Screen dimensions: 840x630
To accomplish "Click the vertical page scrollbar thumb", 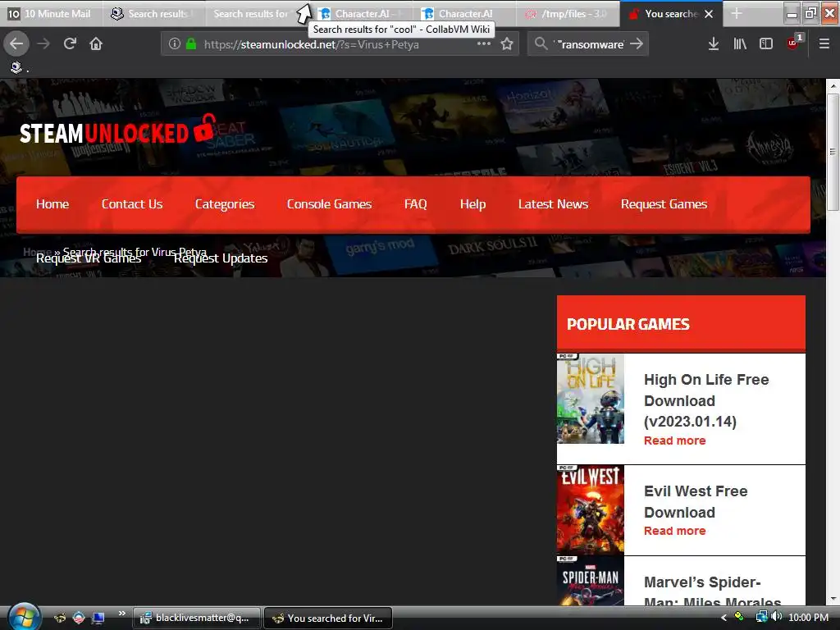I will [x=833, y=153].
